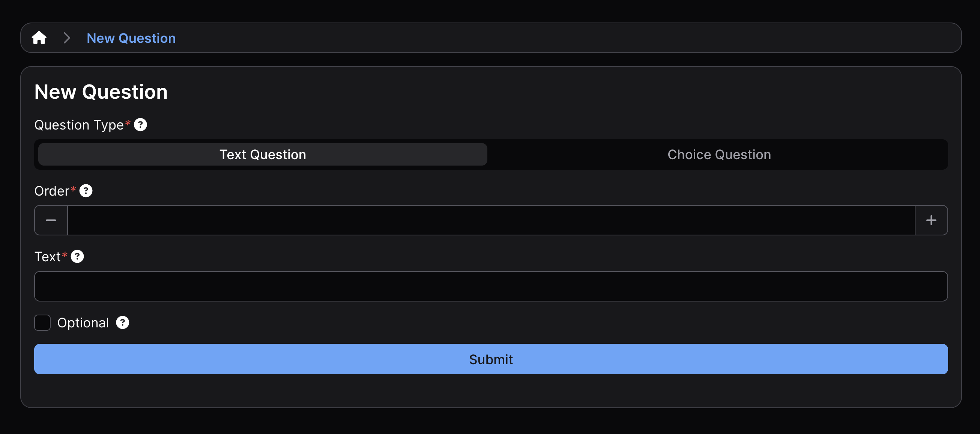Click the Question Type field label
The image size is (980, 434).
[x=79, y=125]
